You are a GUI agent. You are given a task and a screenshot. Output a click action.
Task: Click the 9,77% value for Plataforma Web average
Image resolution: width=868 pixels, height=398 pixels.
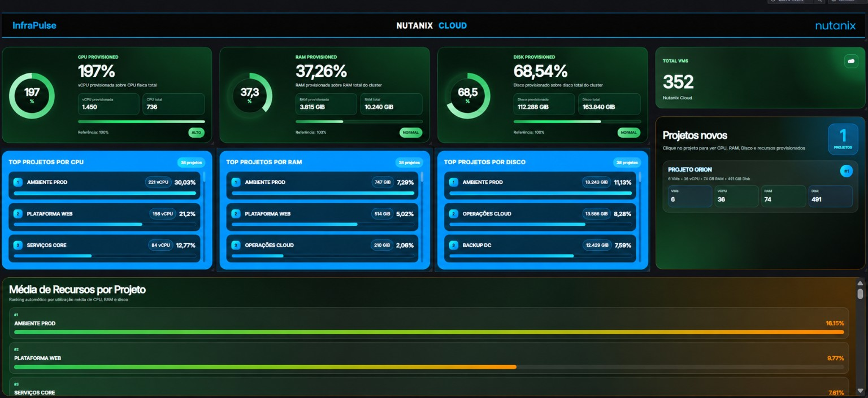(836, 358)
